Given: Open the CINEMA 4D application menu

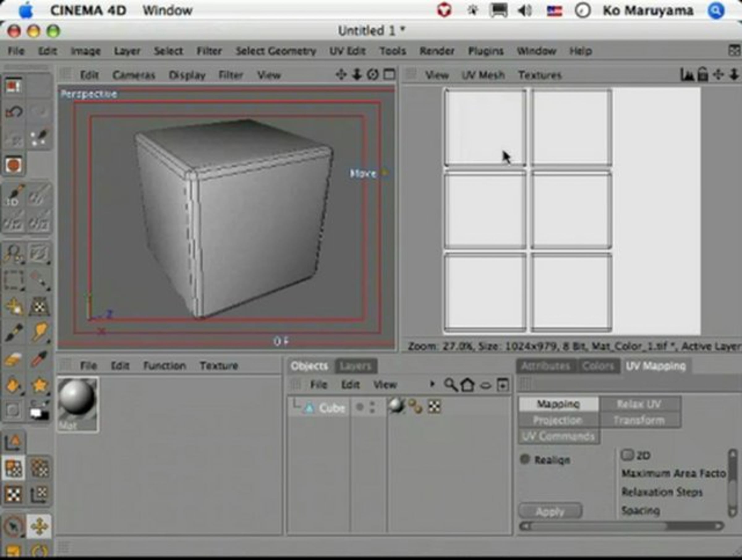Looking at the screenshot, I should tap(88, 11).
